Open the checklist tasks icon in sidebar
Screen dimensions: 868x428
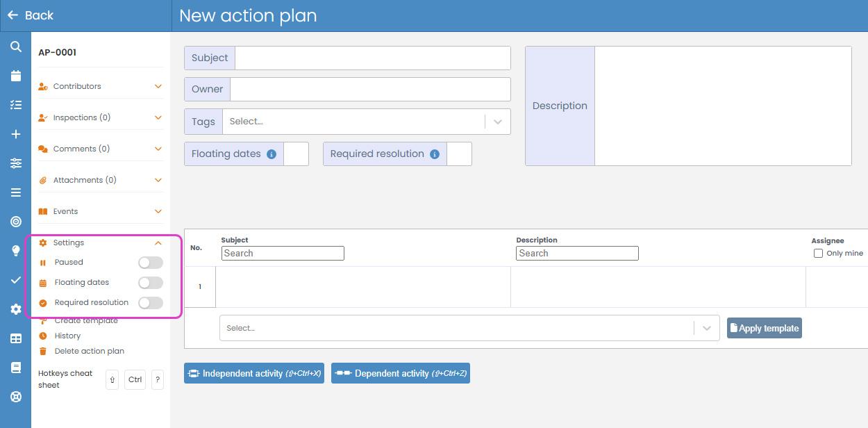tap(15, 105)
